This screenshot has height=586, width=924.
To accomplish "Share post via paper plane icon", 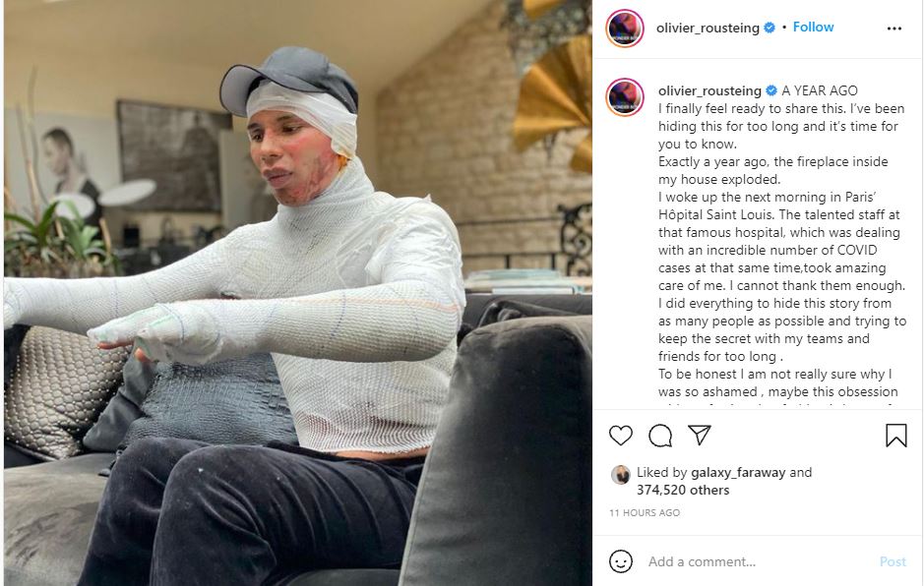I will click(700, 435).
